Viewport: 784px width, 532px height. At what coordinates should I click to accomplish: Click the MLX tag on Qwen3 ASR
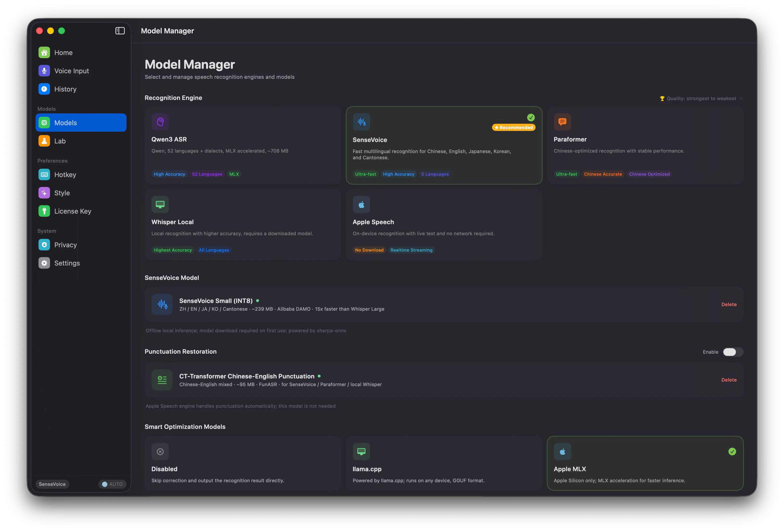pyautogui.click(x=234, y=174)
